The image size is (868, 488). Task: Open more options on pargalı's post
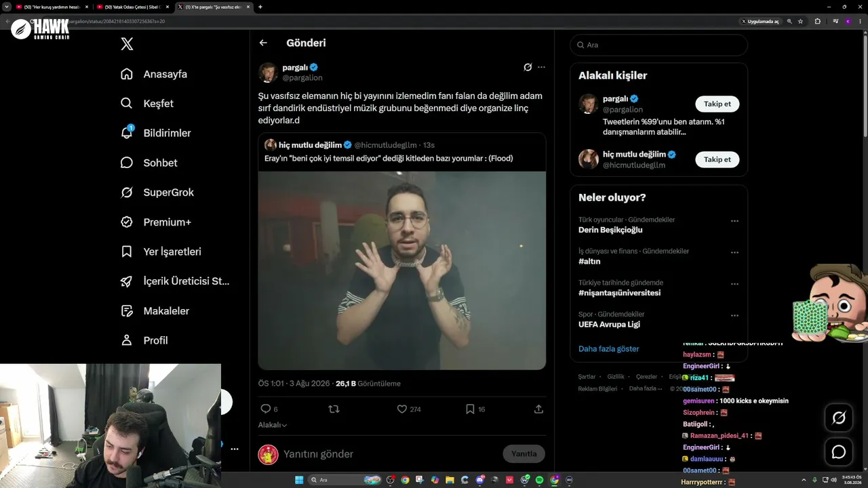pos(541,67)
